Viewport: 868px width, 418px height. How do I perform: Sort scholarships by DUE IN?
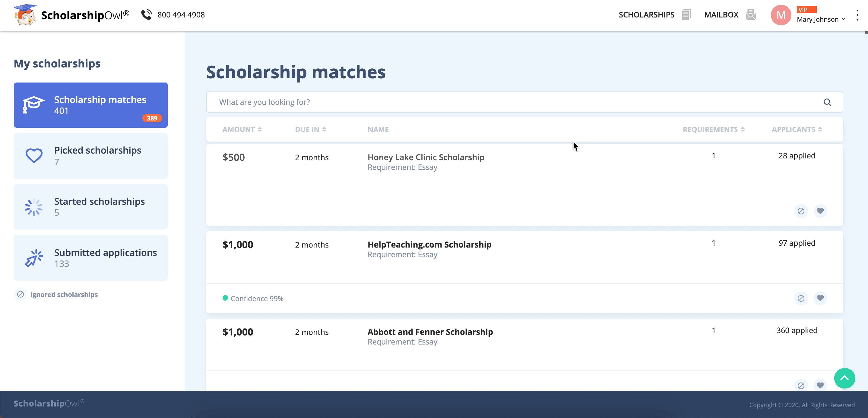click(310, 129)
